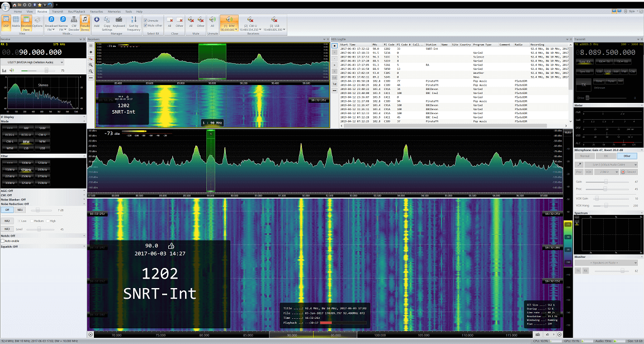Open the Matrix view icon
The image size is (644, 344).
[x=16, y=22]
